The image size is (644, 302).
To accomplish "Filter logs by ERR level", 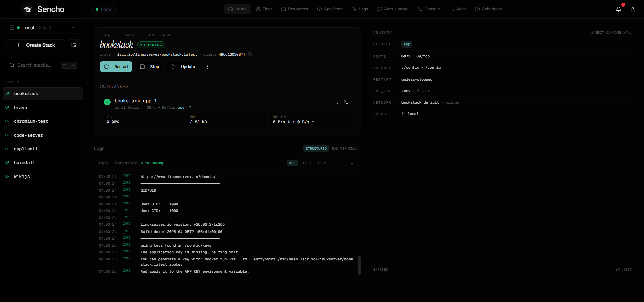I will [336, 163].
